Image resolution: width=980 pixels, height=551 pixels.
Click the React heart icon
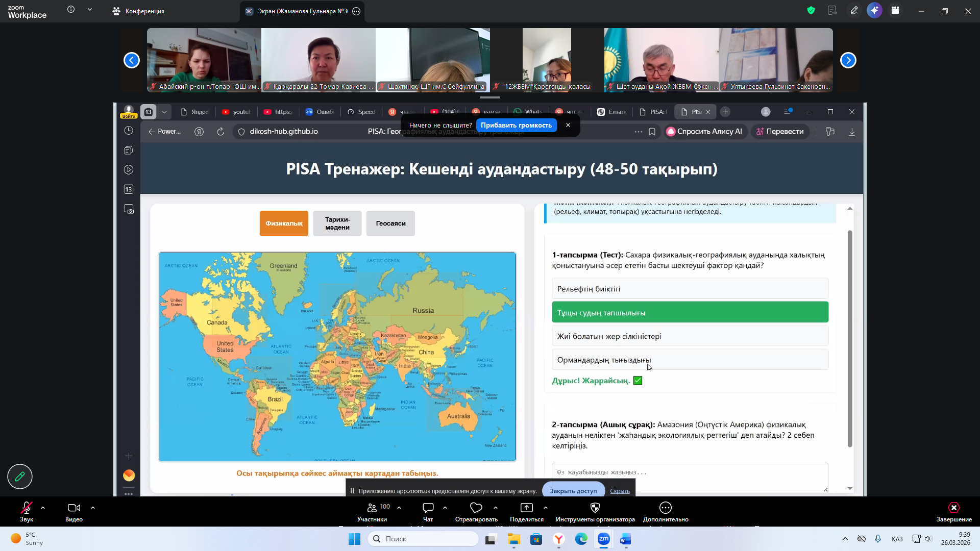476,508
